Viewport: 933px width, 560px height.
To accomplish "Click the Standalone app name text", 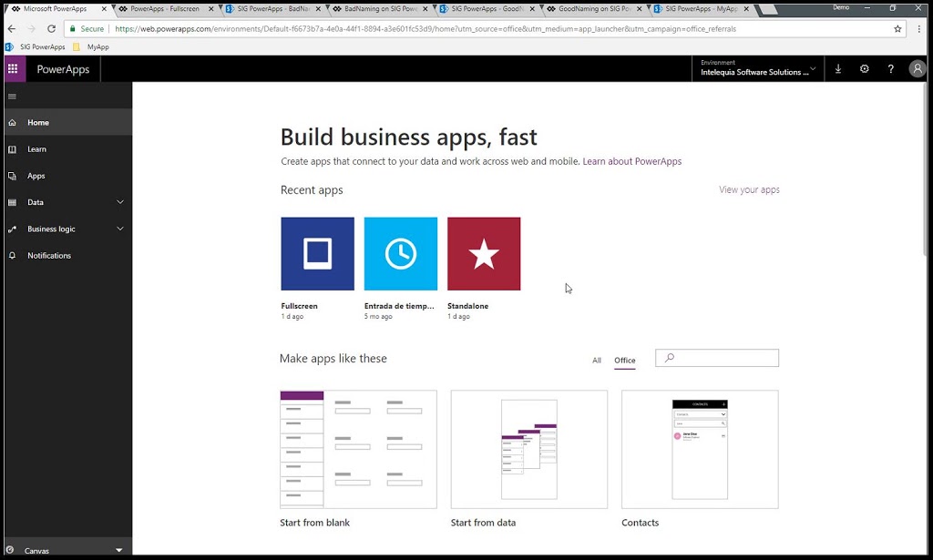I will click(x=467, y=306).
